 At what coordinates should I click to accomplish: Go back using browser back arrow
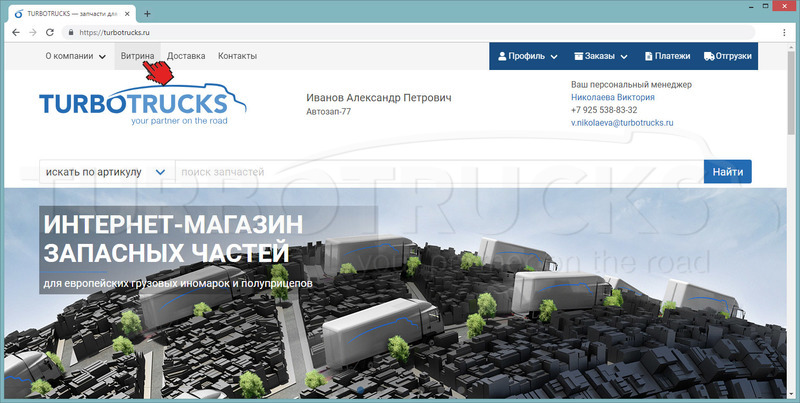point(16,32)
